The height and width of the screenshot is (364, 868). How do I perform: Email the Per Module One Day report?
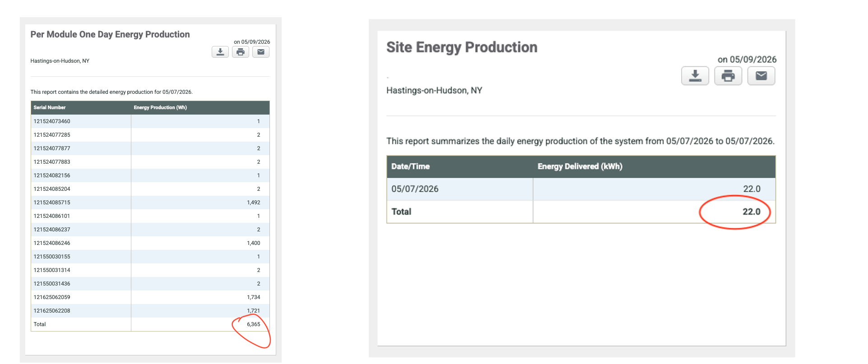[x=261, y=52]
